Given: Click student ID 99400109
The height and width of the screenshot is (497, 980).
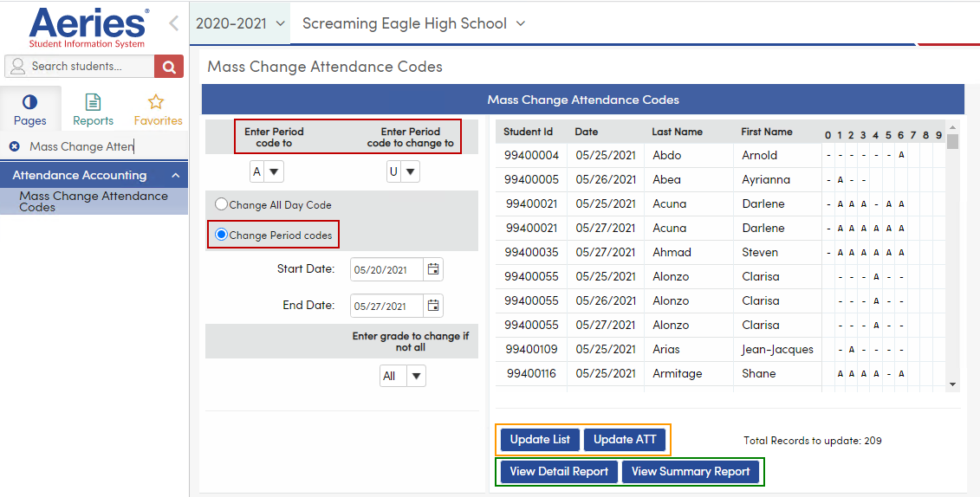Looking at the screenshot, I should [531, 349].
